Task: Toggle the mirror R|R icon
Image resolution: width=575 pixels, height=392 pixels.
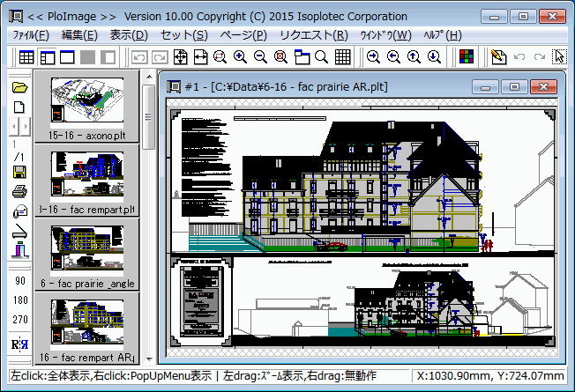Action: tap(19, 344)
